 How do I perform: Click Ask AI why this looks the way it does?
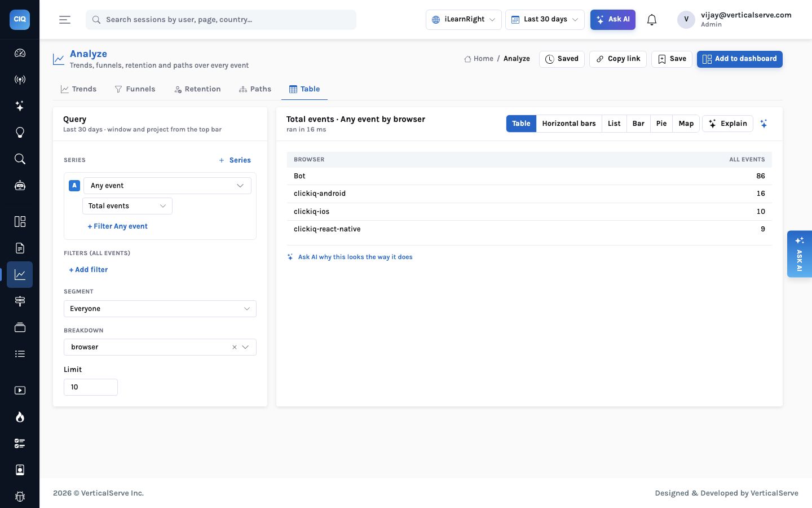(x=350, y=257)
